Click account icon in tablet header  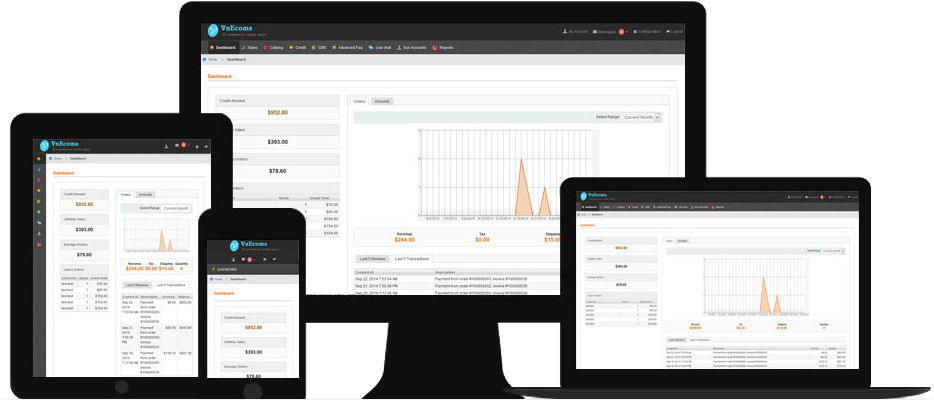coord(166,146)
